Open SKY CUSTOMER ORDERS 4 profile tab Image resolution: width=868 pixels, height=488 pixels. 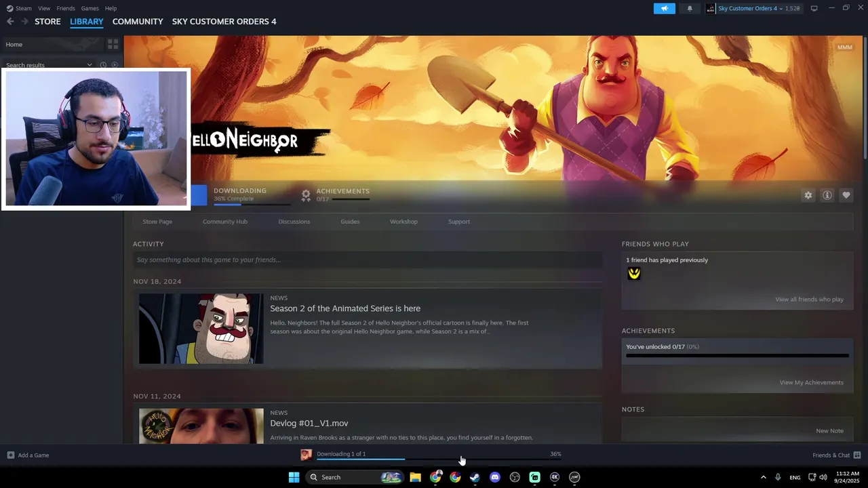click(224, 22)
